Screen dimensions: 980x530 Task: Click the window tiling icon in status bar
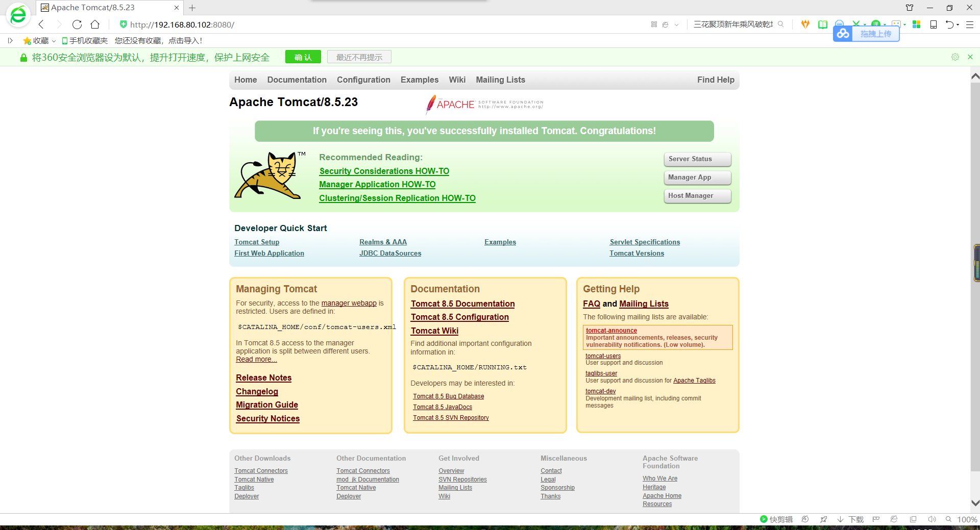click(x=913, y=519)
